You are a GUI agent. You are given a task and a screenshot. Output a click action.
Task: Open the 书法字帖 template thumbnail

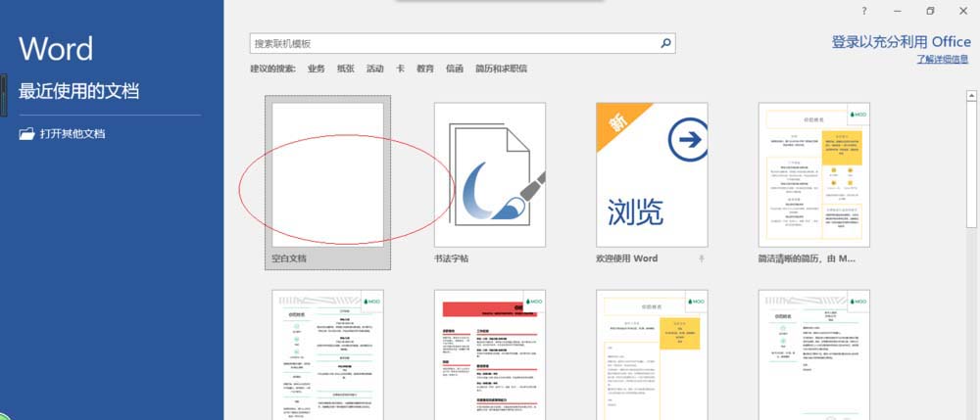[490, 174]
